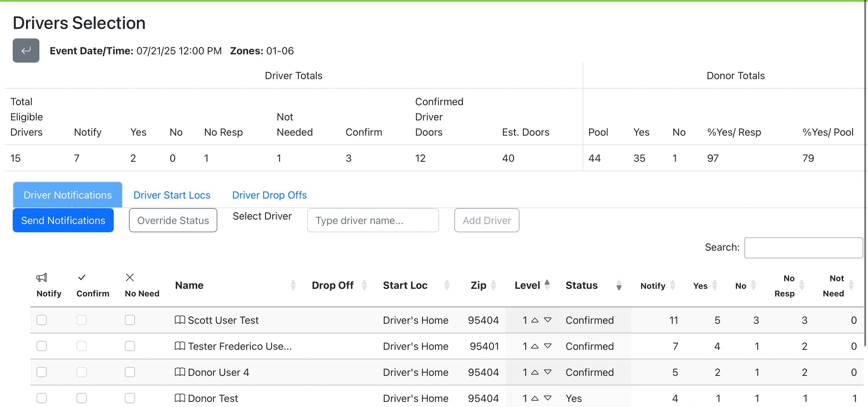Lower level with down arrow for Tester Frederico
The width and height of the screenshot is (868, 407).
pyautogui.click(x=548, y=346)
